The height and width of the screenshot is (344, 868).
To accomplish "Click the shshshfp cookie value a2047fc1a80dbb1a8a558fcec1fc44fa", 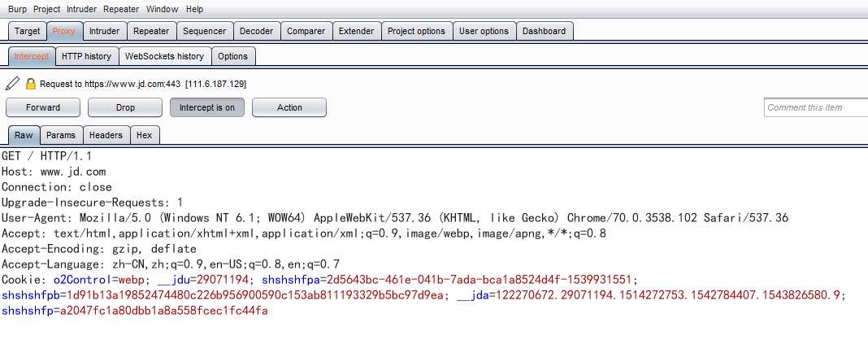I will (x=164, y=311).
